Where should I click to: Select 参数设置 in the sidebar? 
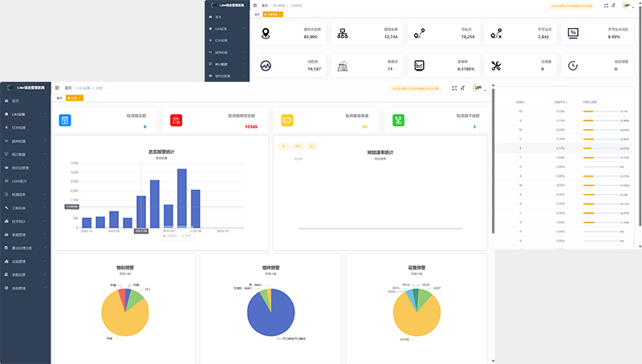(x=26, y=274)
